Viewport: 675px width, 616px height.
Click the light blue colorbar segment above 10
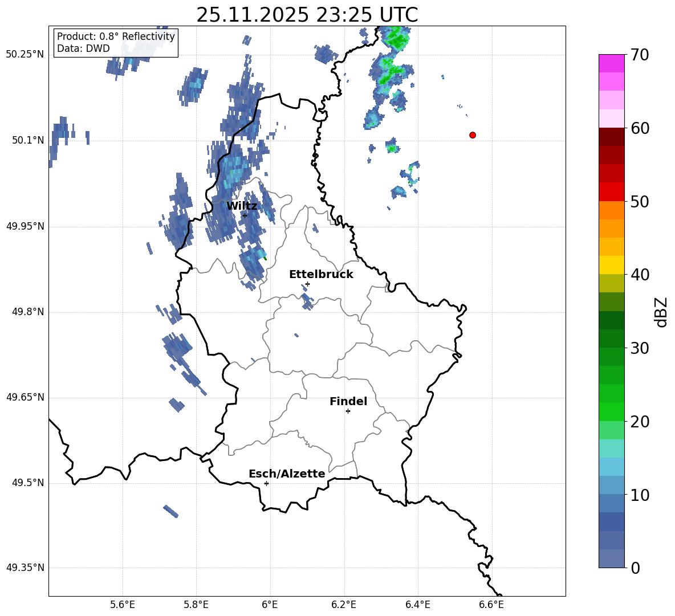pyautogui.click(x=612, y=467)
